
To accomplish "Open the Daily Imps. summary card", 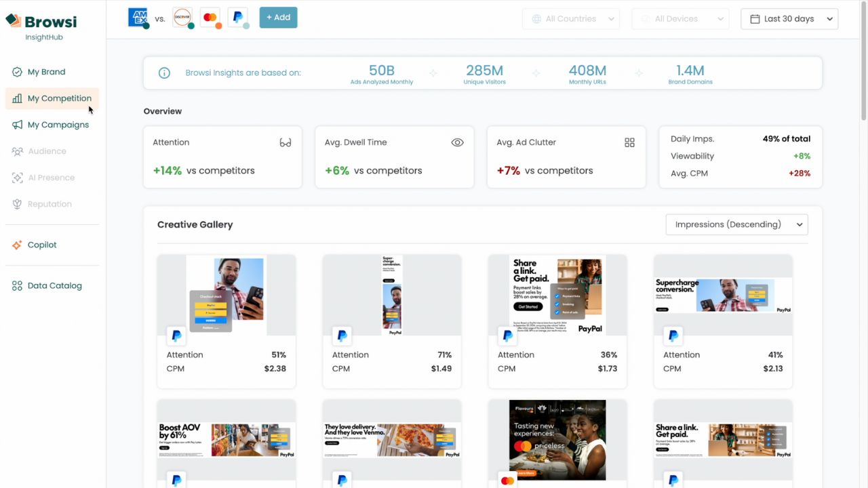I will pyautogui.click(x=741, y=157).
